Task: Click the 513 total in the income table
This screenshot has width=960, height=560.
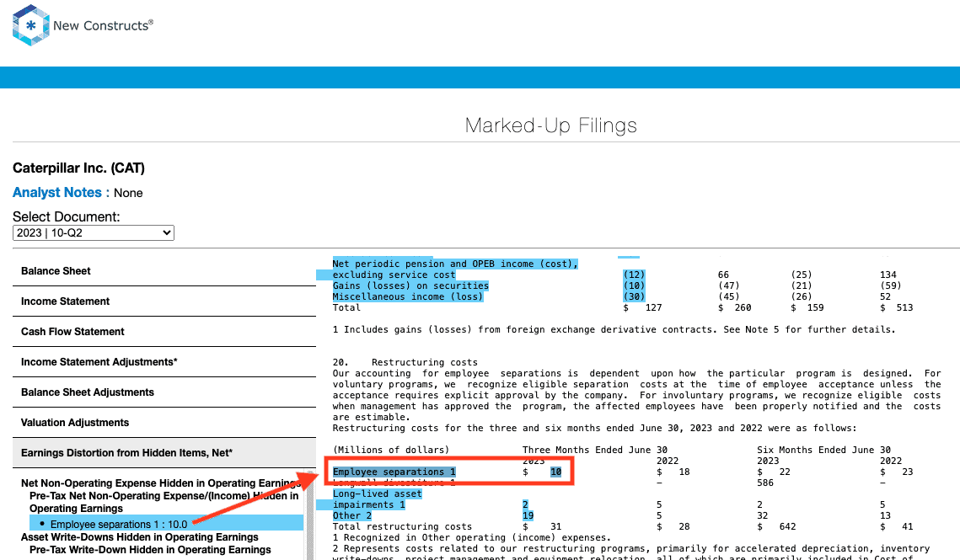Action: (x=904, y=308)
